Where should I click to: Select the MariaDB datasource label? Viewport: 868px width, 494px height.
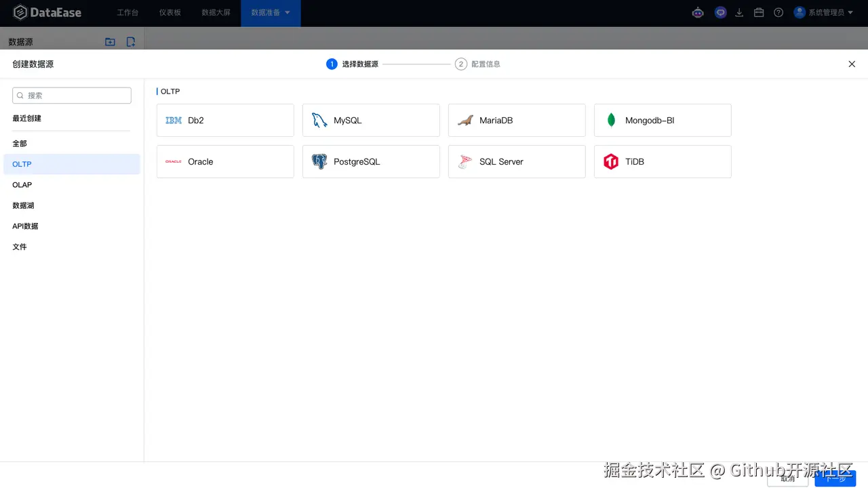(x=496, y=121)
